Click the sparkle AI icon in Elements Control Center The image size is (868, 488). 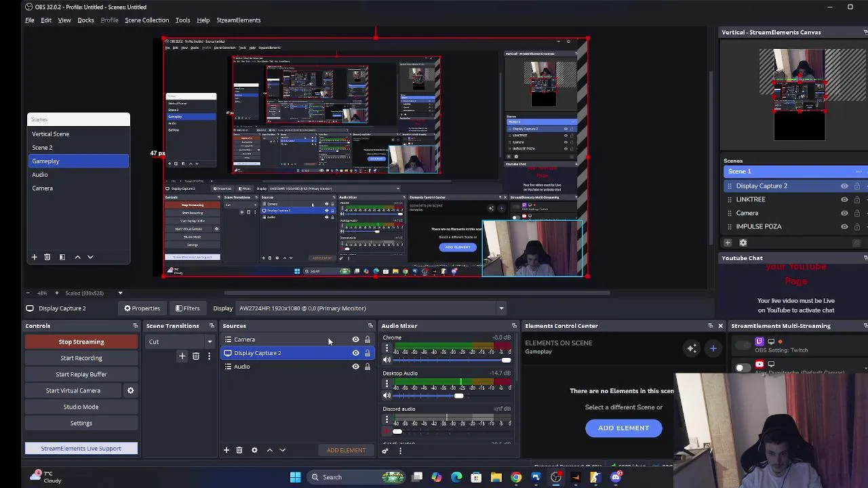(x=692, y=348)
